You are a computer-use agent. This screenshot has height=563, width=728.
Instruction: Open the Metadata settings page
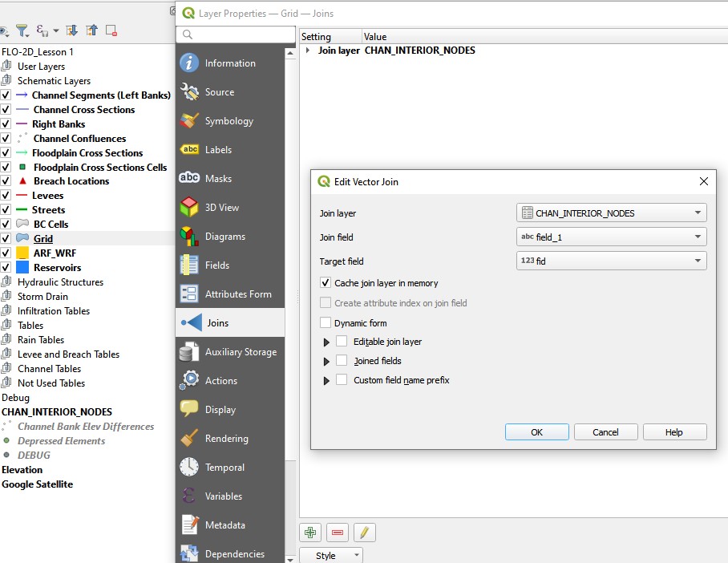click(x=224, y=525)
